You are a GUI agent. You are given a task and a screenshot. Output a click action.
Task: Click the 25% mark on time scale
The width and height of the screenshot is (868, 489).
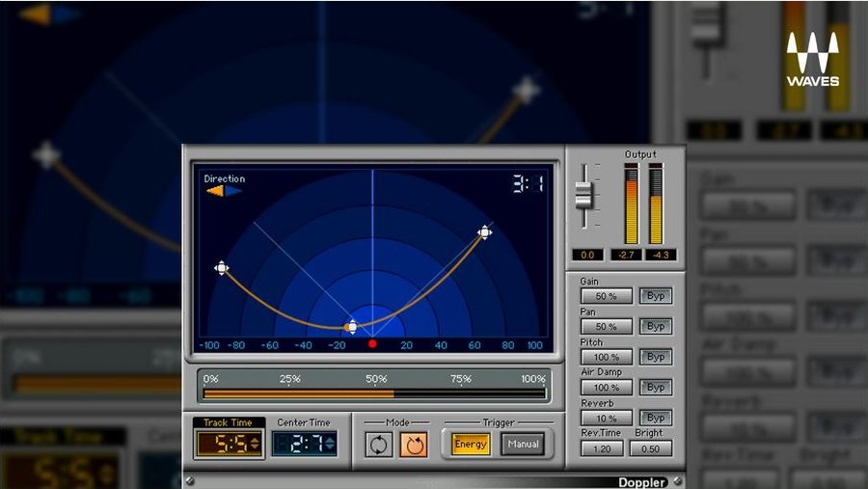289,379
